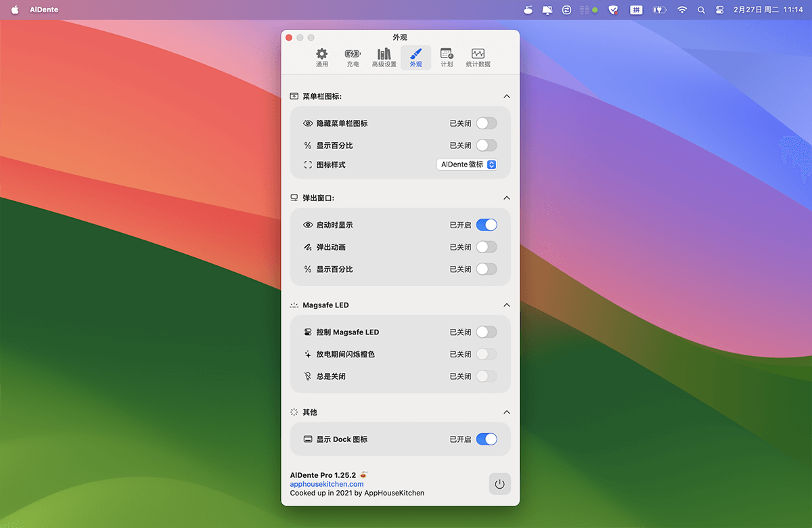Click the 已开启 status next to 显示 Dock 图标
Screen dimensions: 812x528
(x=461, y=439)
